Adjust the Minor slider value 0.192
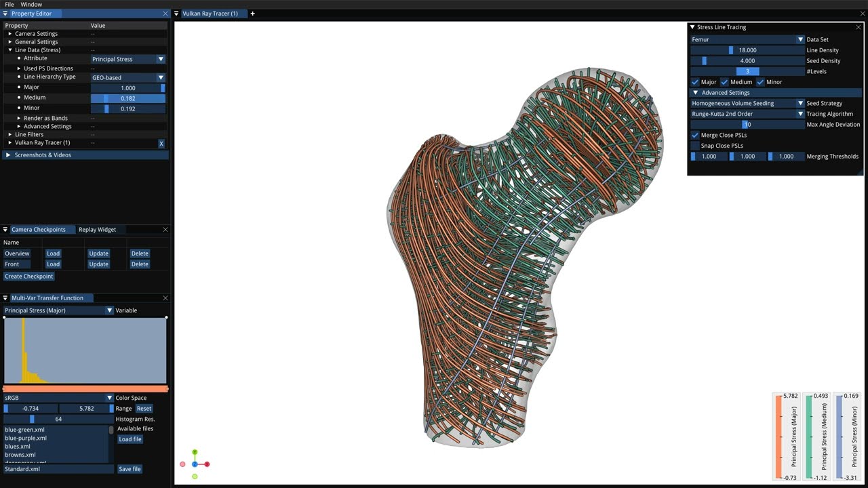 point(128,108)
